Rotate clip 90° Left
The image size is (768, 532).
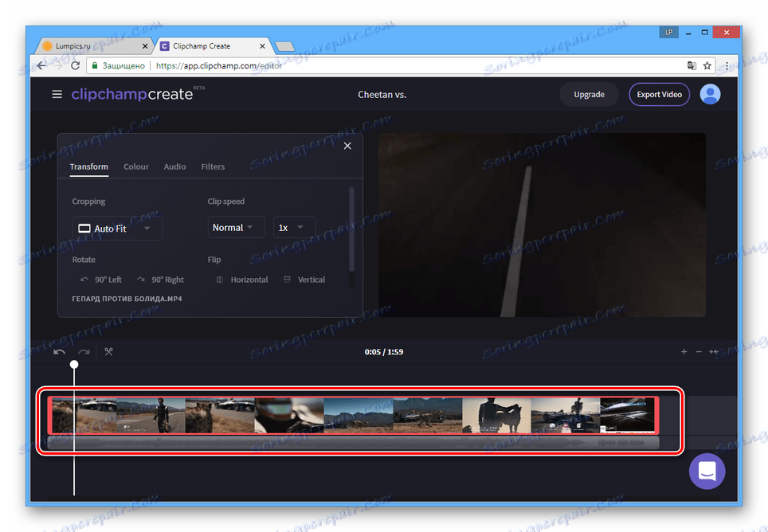[101, 280]
